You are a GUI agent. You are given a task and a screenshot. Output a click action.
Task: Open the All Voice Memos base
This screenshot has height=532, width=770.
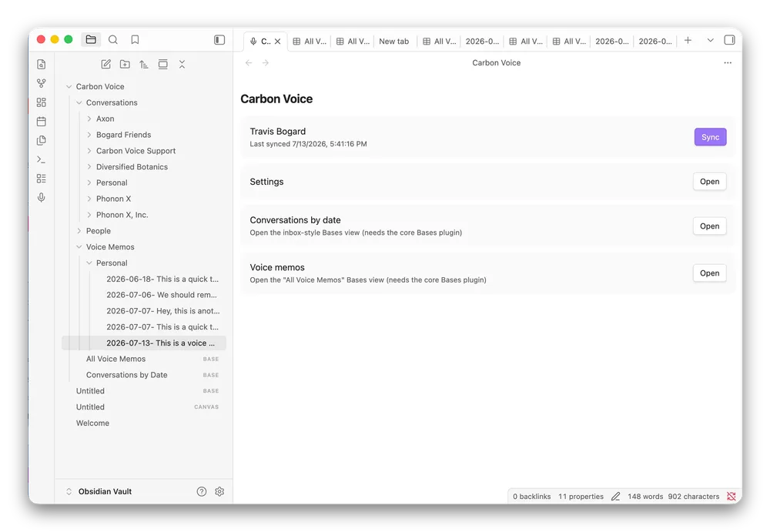point(144,359)
